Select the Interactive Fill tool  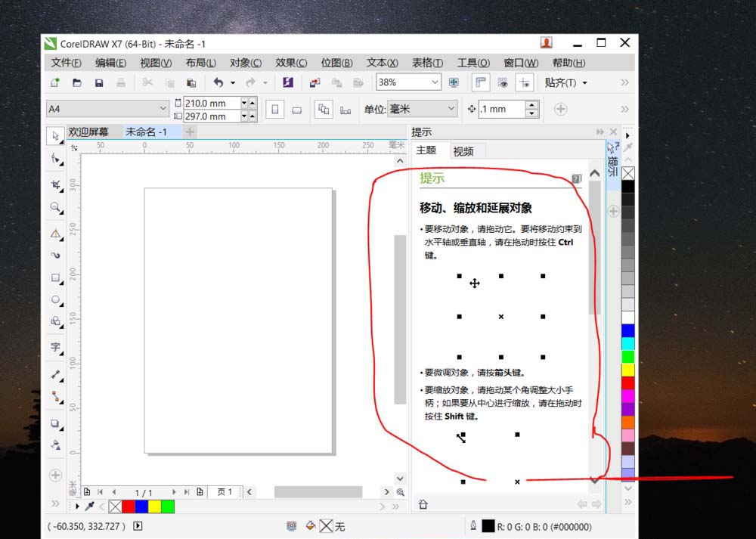click(x=56, y=445)
